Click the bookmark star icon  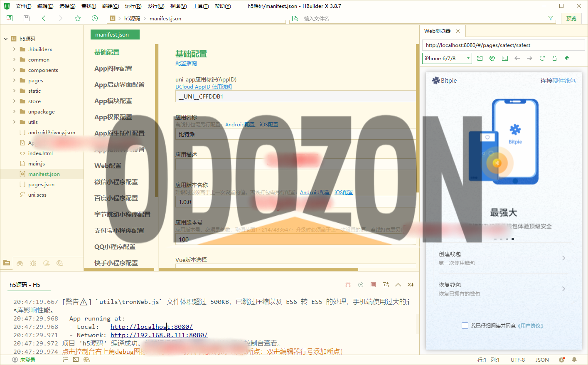[78, 18]
